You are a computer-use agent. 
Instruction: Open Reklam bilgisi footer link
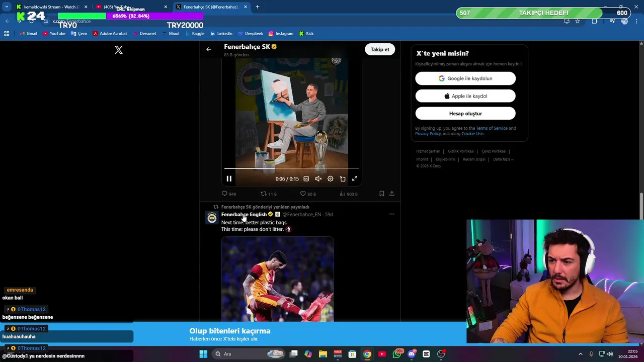[x=474, y=159]
